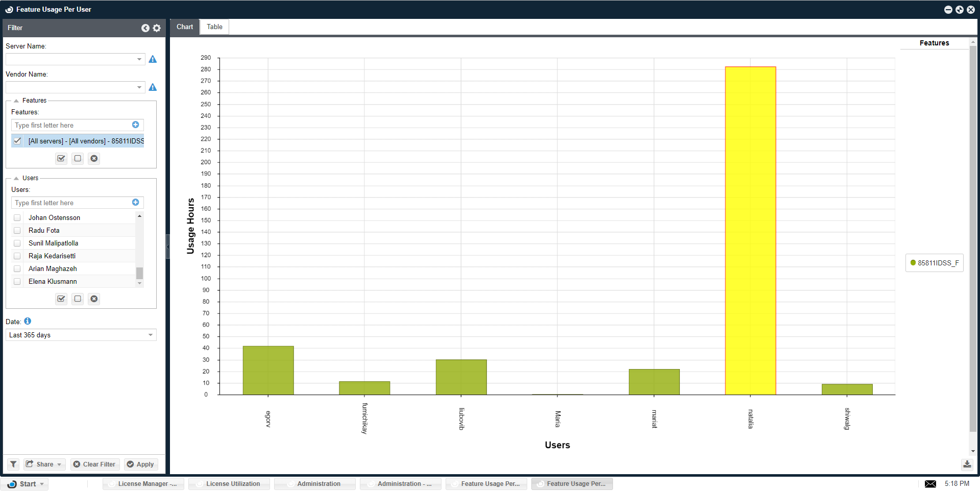
Task: Switch to the Table tab
Action: [214, 27]
